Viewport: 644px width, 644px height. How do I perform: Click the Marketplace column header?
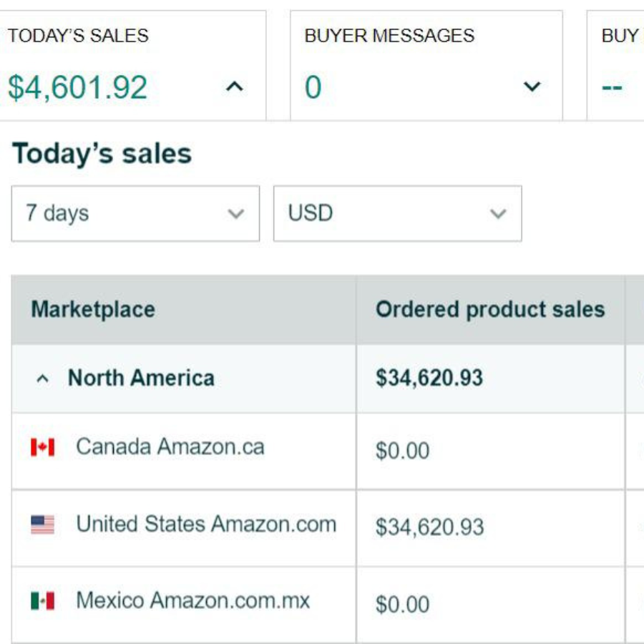(93, 309)
